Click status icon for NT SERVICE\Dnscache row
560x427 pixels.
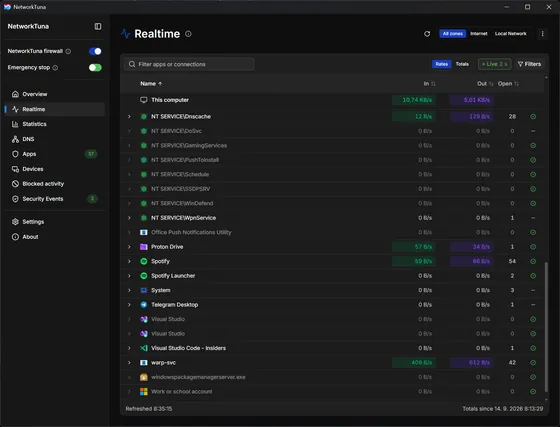point(533,116)
